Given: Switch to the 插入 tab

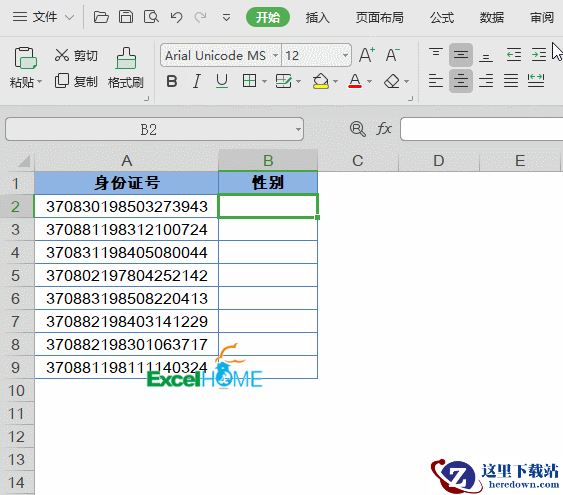Looking at the screenshot, I should [318, 17].
